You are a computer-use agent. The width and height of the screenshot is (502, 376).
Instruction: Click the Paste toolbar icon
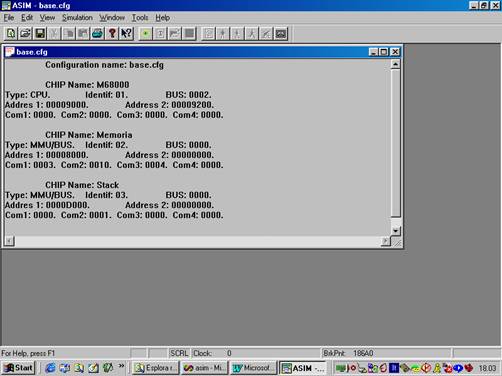[83, 33]
